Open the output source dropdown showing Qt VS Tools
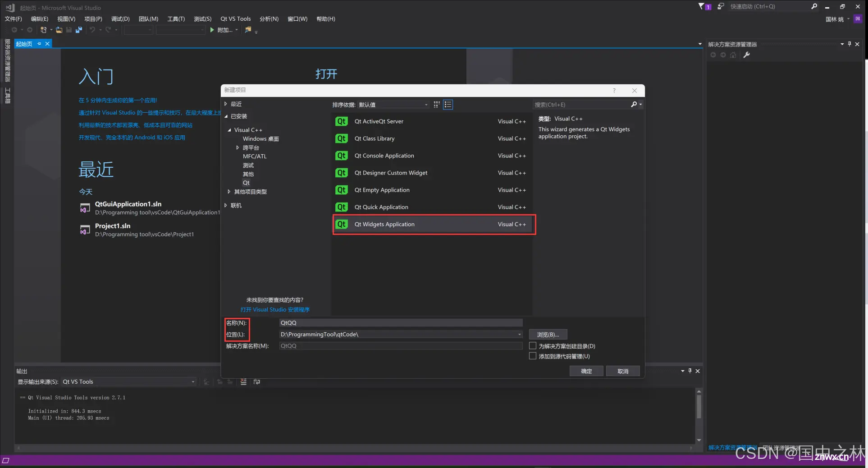 tap(129, 382)
